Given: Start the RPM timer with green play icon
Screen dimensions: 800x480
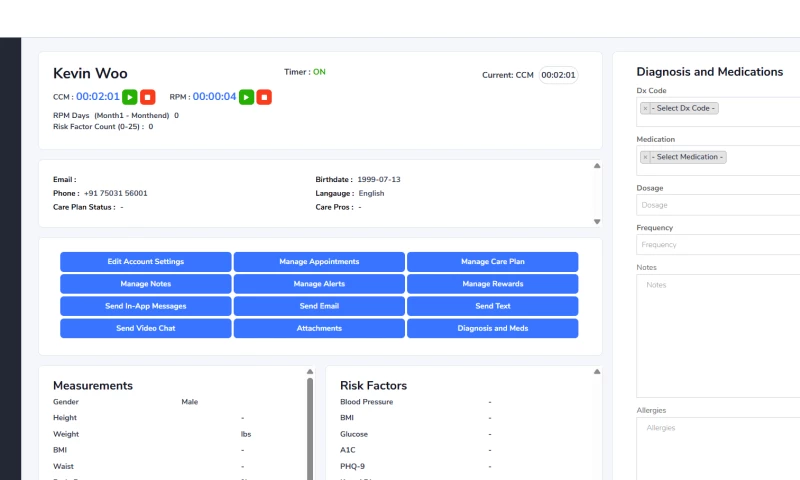Looking at the screenshot, I should pos(246,97).
